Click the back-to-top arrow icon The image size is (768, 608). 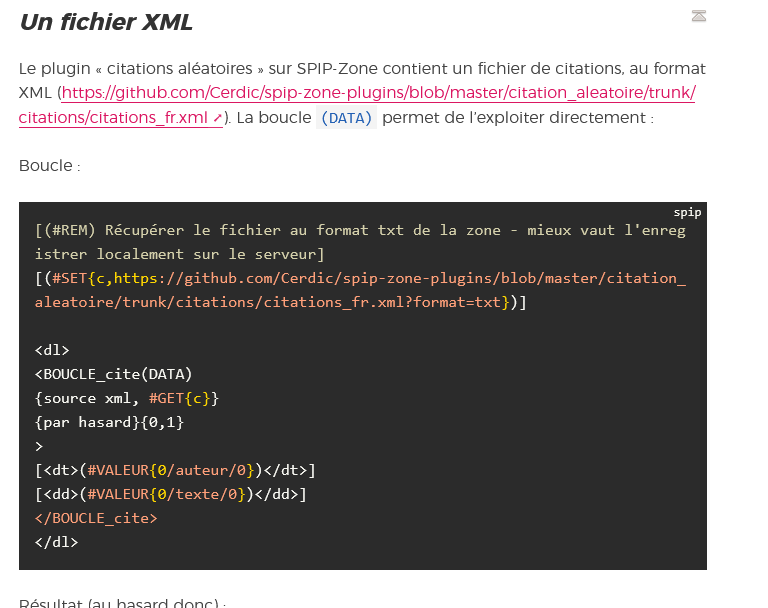[698, 16]
